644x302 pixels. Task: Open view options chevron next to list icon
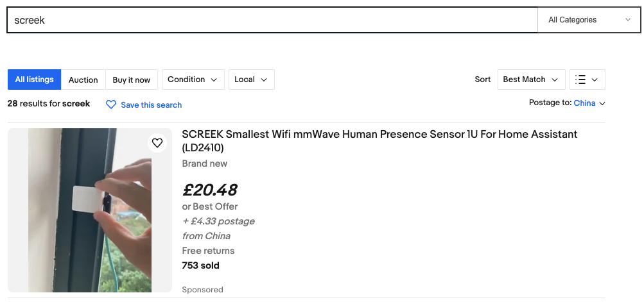click(595, 80)
